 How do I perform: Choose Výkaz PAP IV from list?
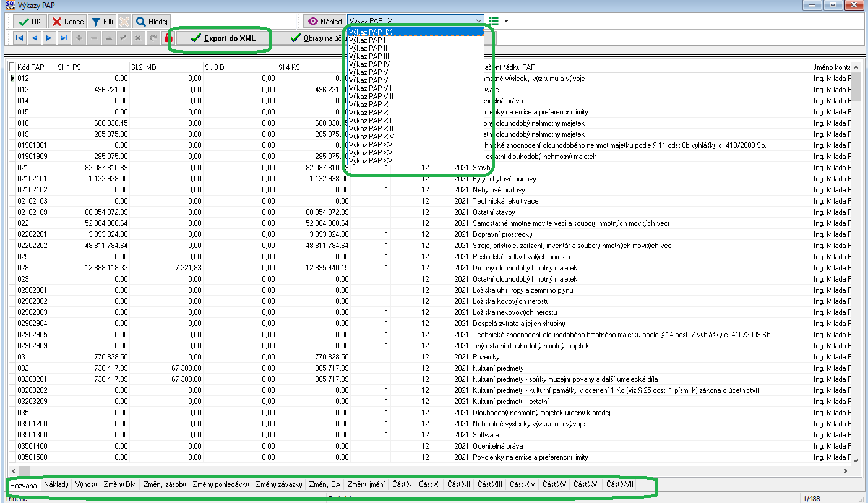(416, 64)
